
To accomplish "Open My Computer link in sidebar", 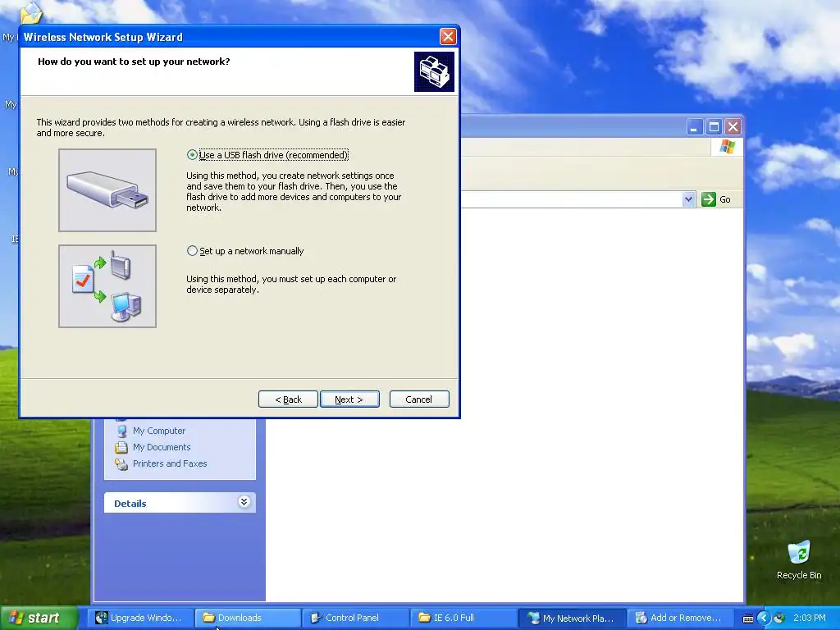I will tap(158, 431).
